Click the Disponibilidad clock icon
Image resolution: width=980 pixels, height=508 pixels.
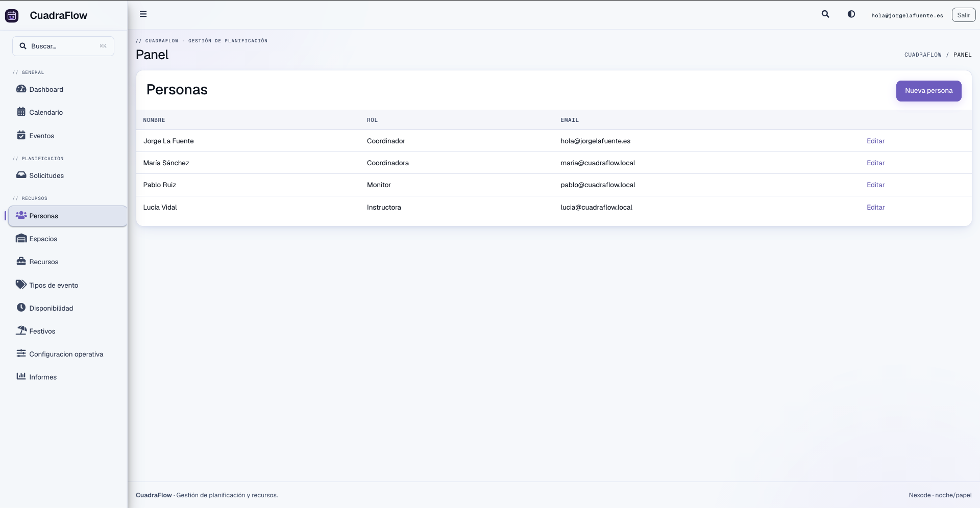coord(21,308)
